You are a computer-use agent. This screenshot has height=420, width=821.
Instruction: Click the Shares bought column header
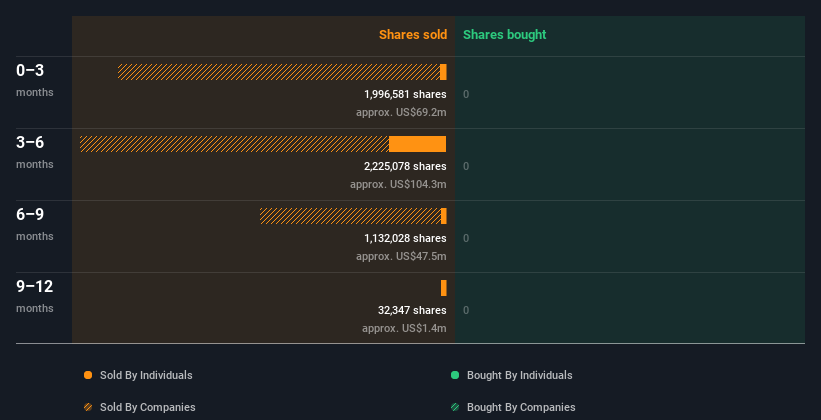[505, 35]
